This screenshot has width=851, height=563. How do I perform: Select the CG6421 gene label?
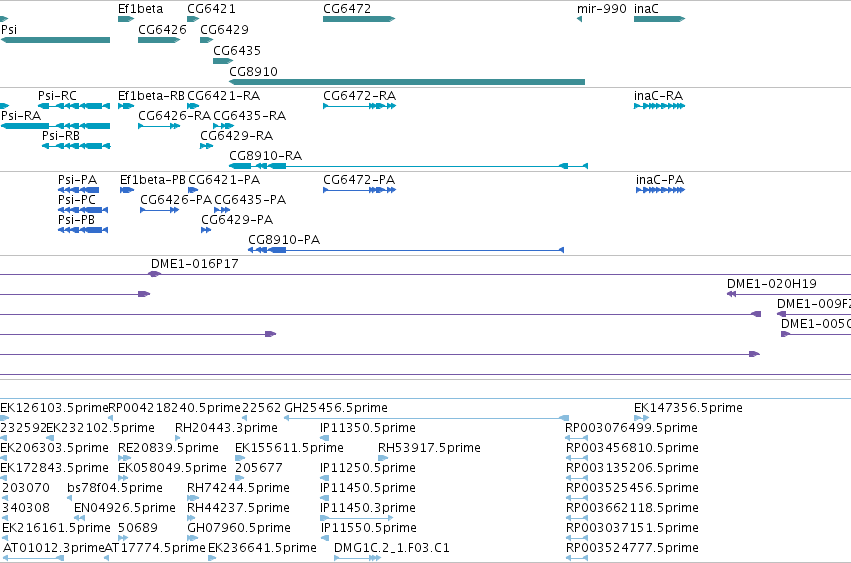pos(211,9)
